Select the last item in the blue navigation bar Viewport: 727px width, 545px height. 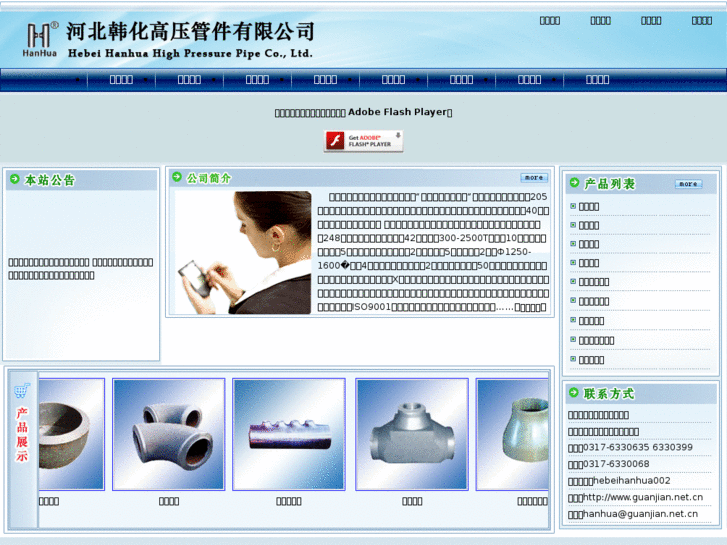[x=598, y=80]
